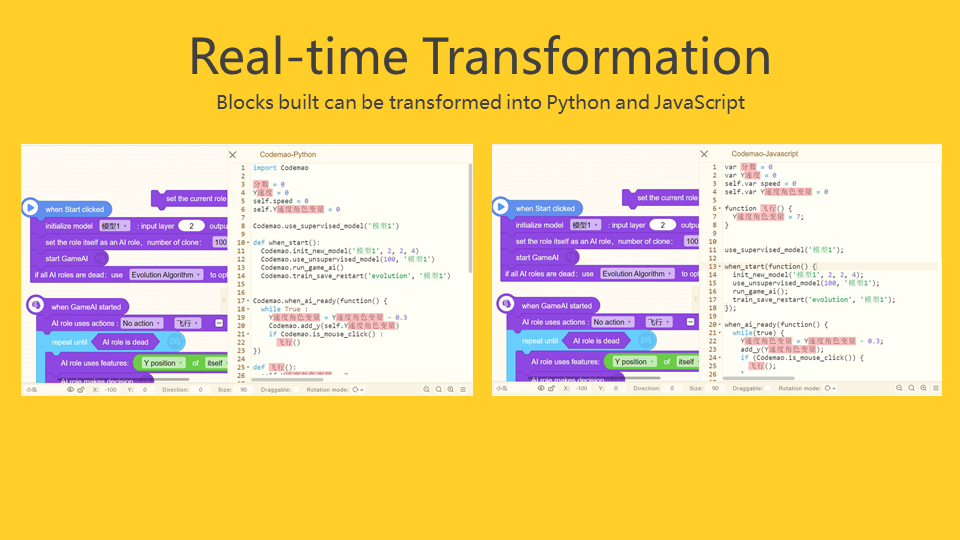Open 'Evolution Algorithm' dropdown in left panel

click(x=166, y=274)
